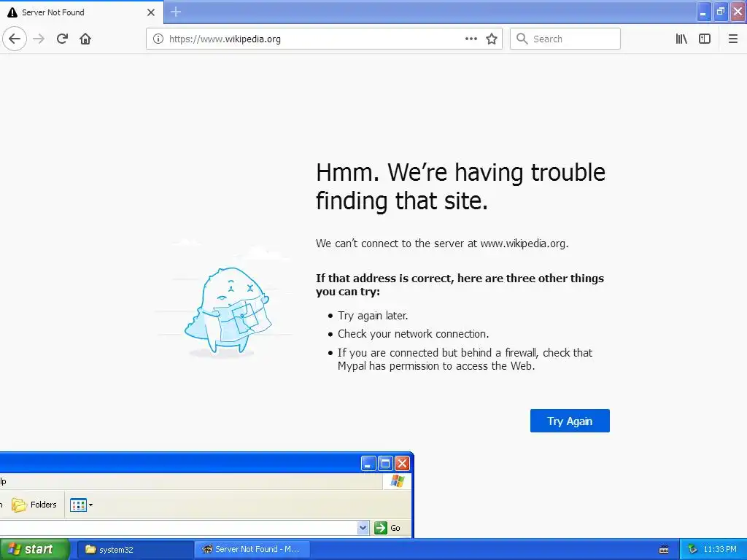This screenshot has height=560, width=747.
Task: Click the 11:33 PM clock
Action: pos(720,550)
